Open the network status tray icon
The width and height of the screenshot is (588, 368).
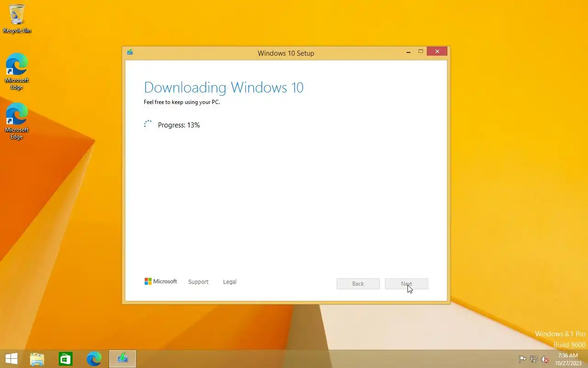click(534, 359)
